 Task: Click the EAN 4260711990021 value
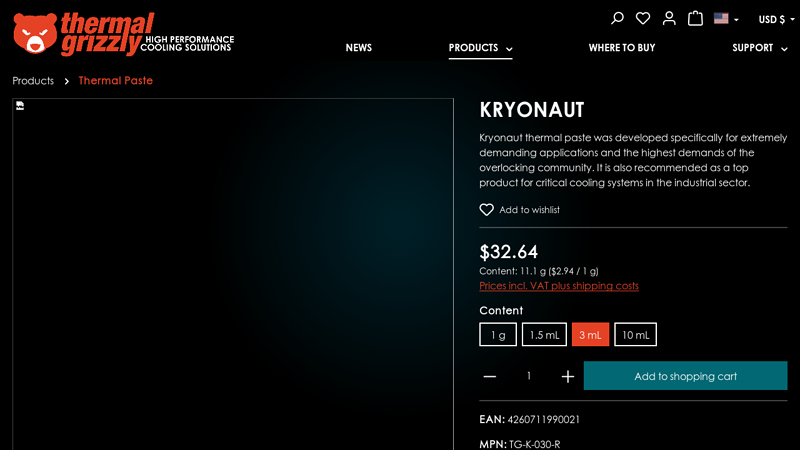tap(543, 419)
